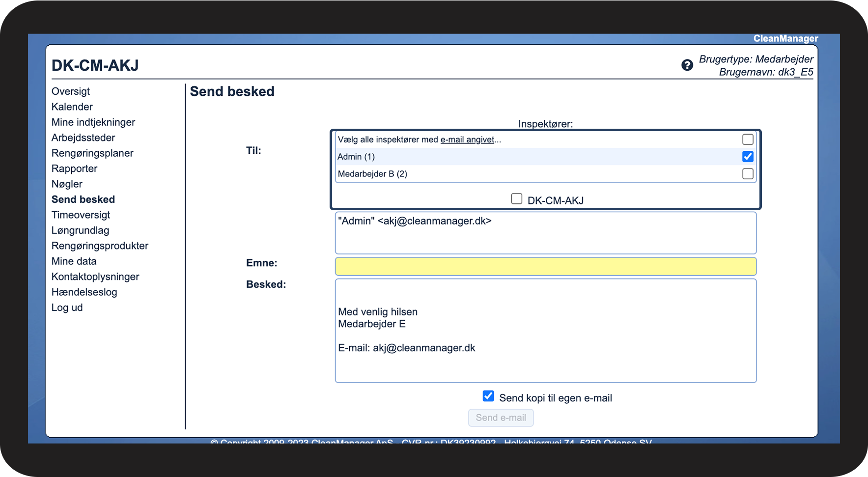
Task: Click the help question mark icon
Action: click(x=687, y=65)
